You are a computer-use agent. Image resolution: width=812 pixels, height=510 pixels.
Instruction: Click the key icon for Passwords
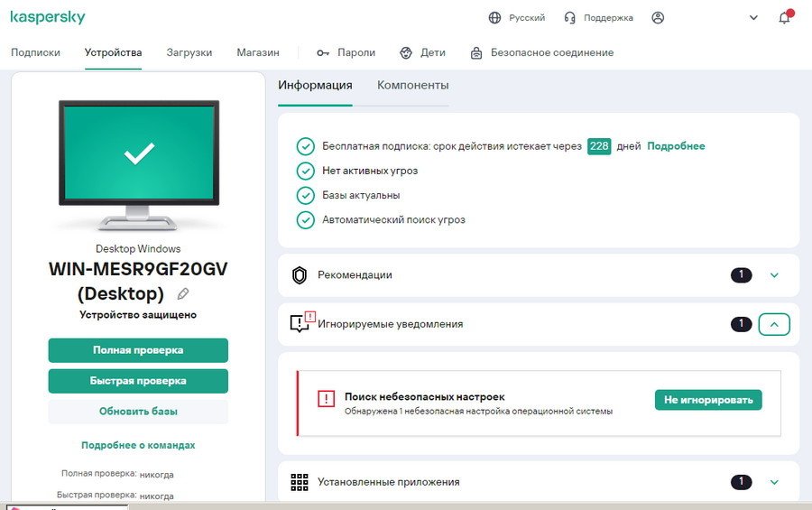point(323,53)
